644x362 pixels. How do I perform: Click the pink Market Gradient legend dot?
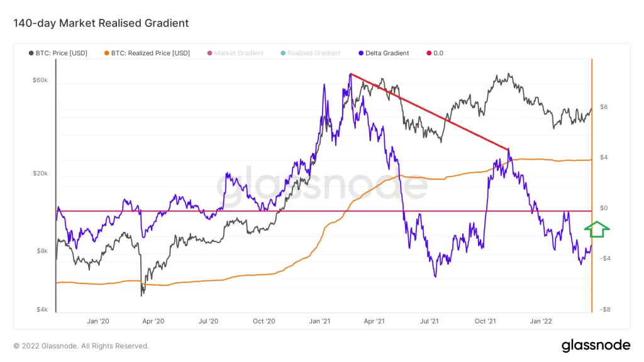coord(210,53)
